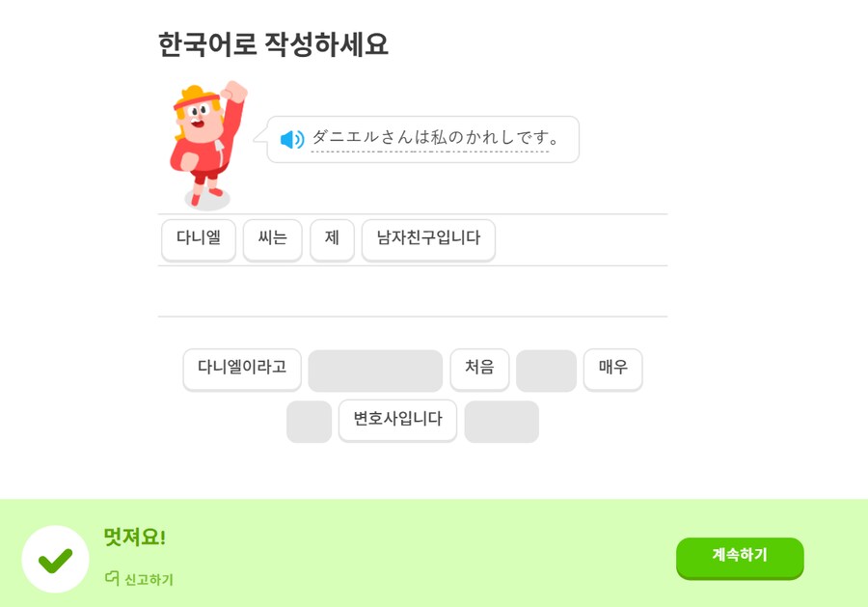Select the 처음 word bank tile
The image size is (868, 607).
coord(479,369)
